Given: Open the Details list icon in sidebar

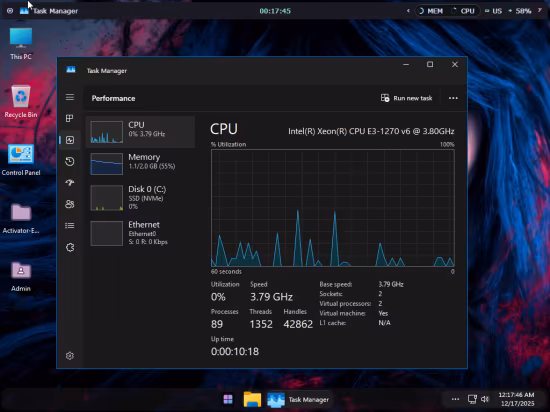Looking at the screenshot, I should [70, 225].
